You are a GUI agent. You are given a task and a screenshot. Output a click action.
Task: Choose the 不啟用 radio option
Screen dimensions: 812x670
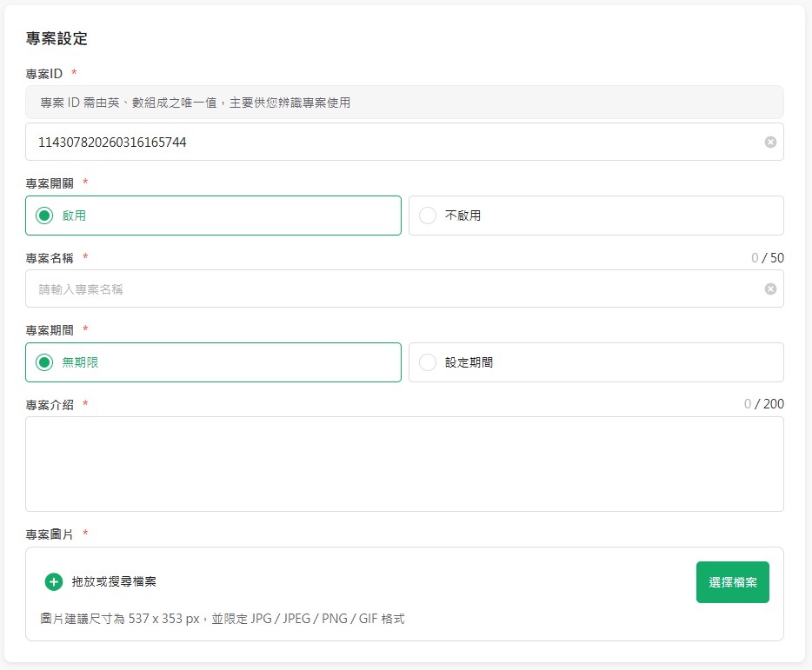tap(428, 216)
